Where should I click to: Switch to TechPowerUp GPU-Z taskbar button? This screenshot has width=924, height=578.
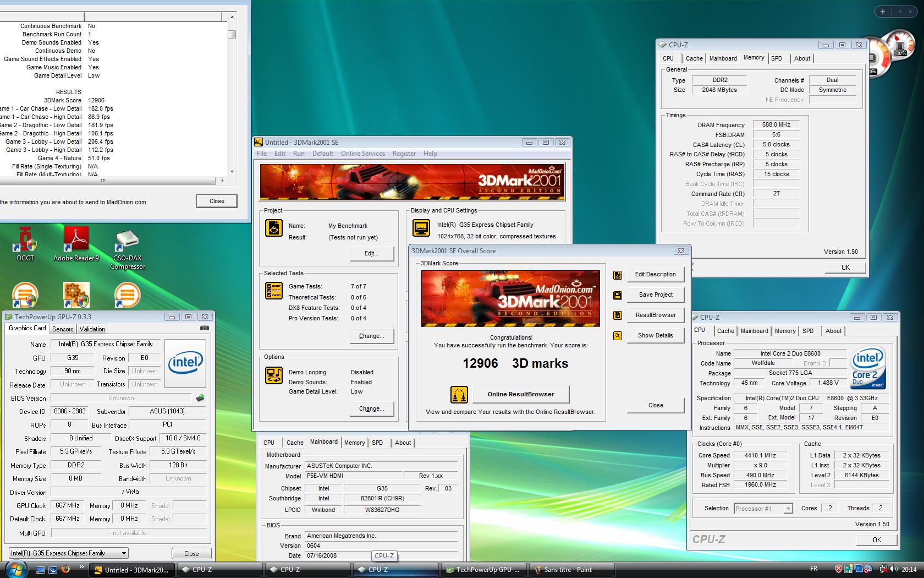[484, 570]
